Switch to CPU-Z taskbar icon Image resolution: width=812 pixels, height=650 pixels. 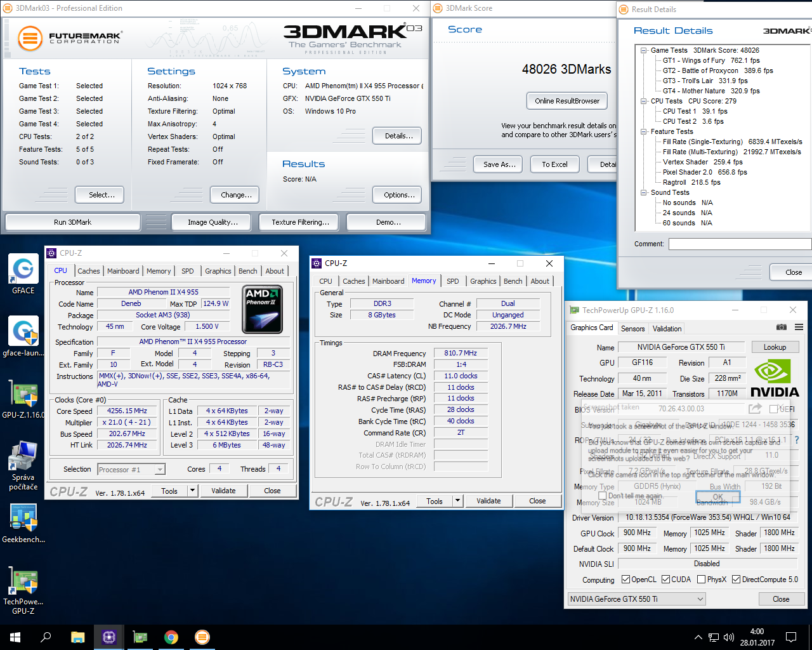(x=108, y=637)
